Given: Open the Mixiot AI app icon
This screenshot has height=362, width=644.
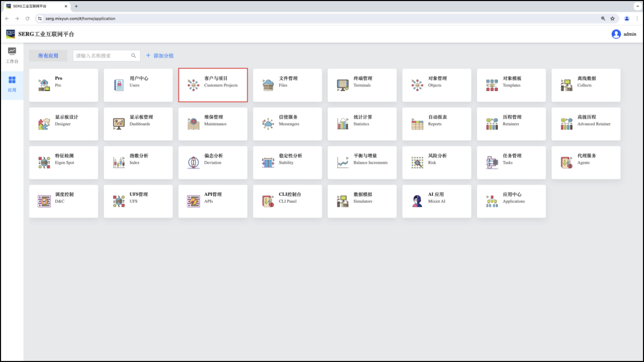Looking at the screenshot, I should (417, 201).
